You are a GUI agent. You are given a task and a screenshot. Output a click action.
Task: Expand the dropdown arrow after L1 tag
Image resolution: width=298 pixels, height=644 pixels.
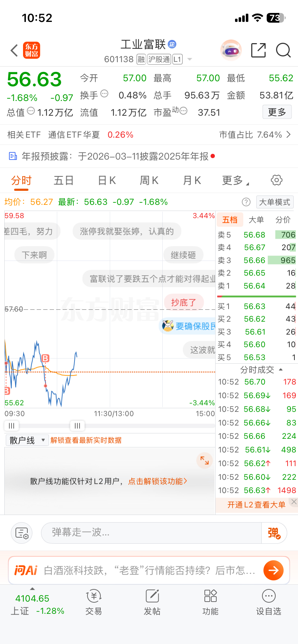coord(190,59)
